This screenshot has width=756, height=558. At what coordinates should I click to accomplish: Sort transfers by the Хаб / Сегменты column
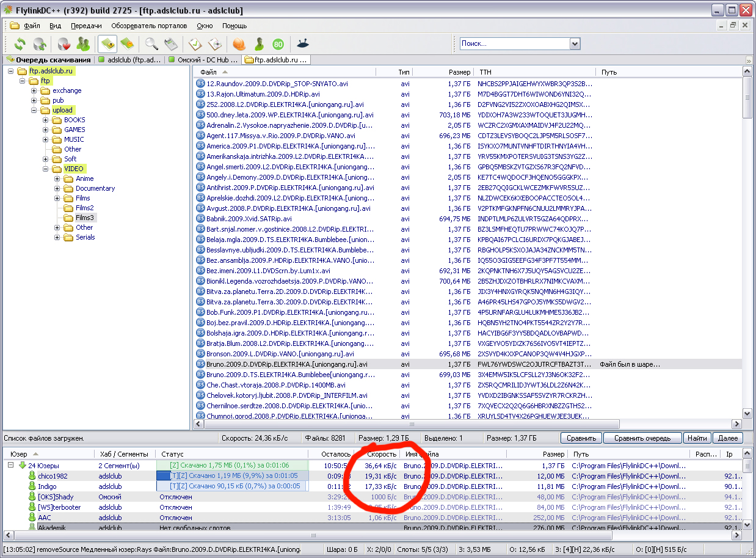point(125,454)
